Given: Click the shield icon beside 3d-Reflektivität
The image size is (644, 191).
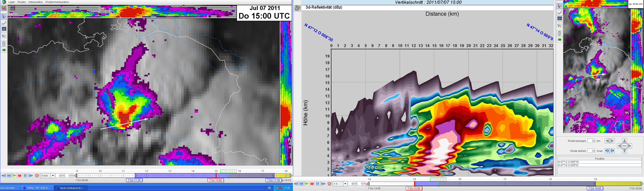Looking at the screenshot, I should pyautogui.click(x=297, y=8).
